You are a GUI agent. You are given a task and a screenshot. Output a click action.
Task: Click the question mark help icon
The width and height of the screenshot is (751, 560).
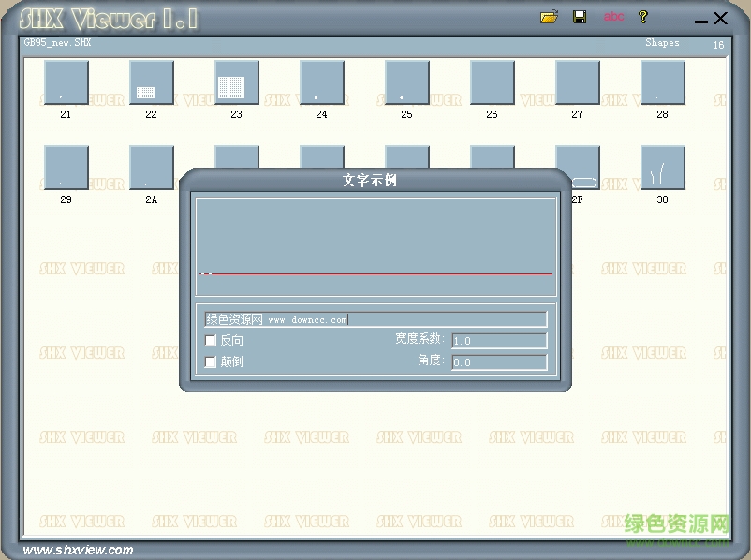[642, 17]
